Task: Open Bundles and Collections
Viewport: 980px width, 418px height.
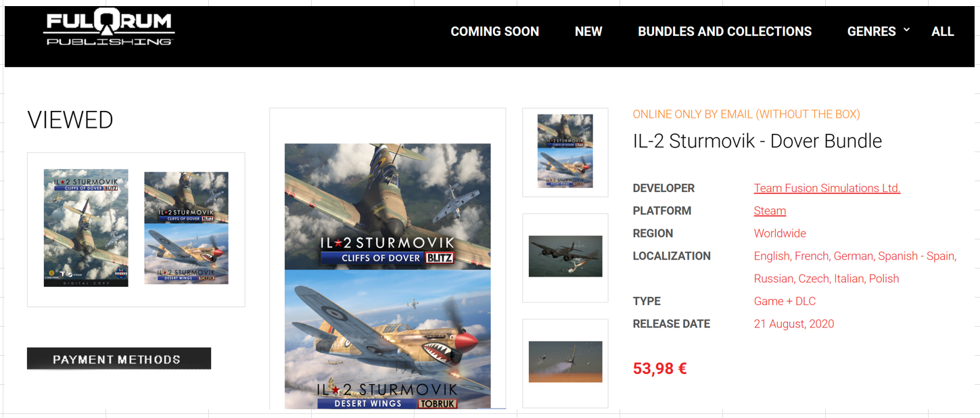Action: click(724, 31)
